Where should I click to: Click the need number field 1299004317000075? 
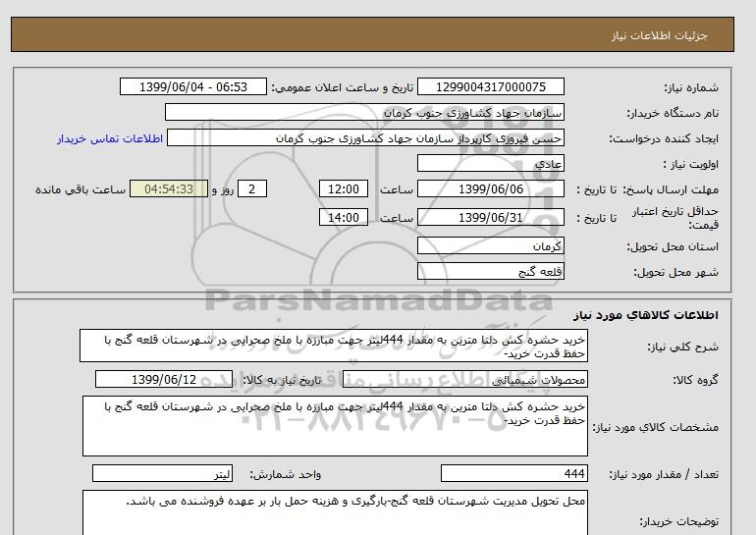490,87
